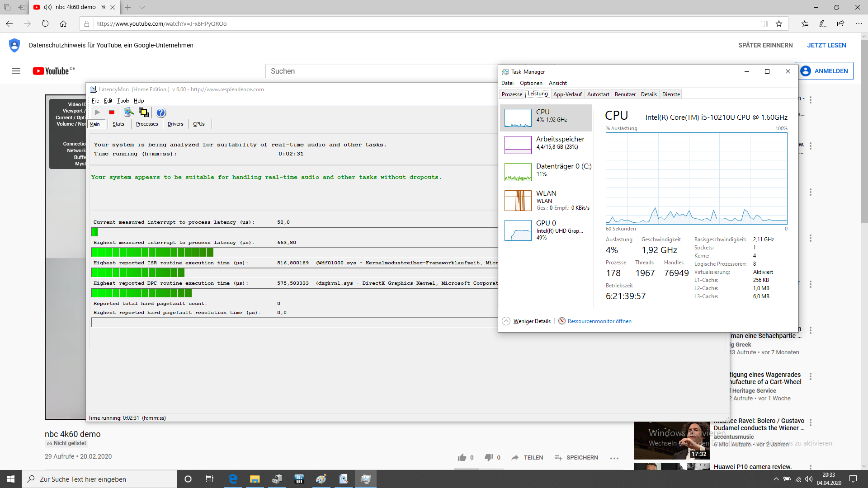Open the three-dot video actions menu
This screenshot has width=868, height=488.
click(614, 458)
